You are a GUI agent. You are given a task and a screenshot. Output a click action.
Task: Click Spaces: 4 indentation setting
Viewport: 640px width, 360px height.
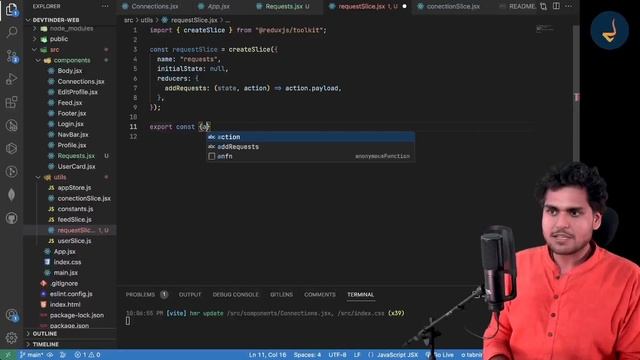click(307, 355)
